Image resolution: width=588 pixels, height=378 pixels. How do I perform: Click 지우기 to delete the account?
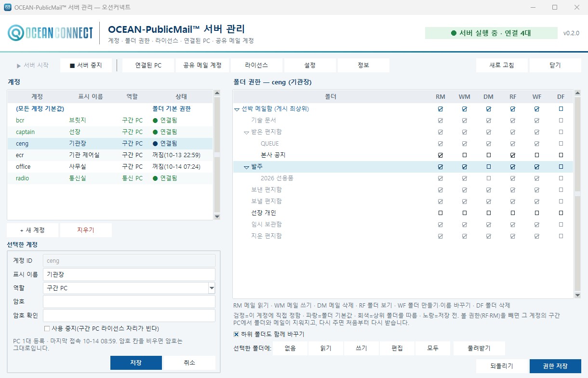[86, 230]
